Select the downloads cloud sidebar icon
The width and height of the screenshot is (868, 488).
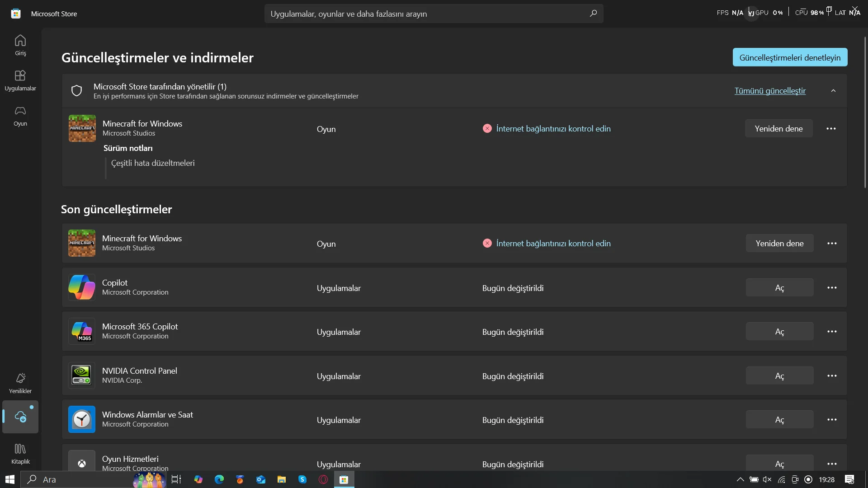pyautogui.click(x=20, y=417)
